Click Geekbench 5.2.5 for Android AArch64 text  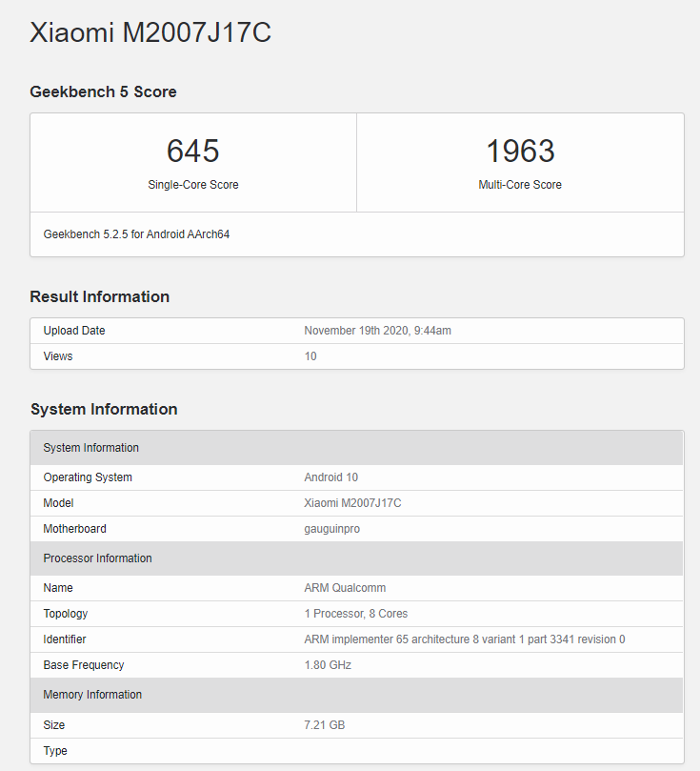[x=136, y=234]
